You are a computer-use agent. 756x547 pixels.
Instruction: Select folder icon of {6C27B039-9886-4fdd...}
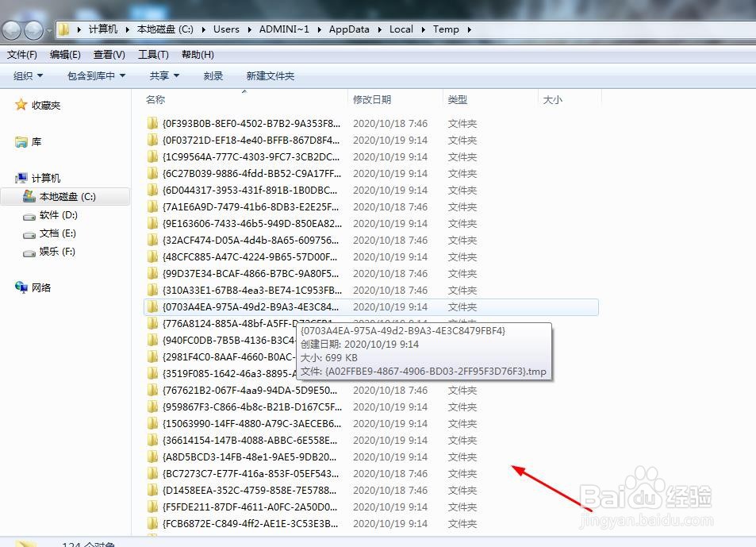(152, 173)
